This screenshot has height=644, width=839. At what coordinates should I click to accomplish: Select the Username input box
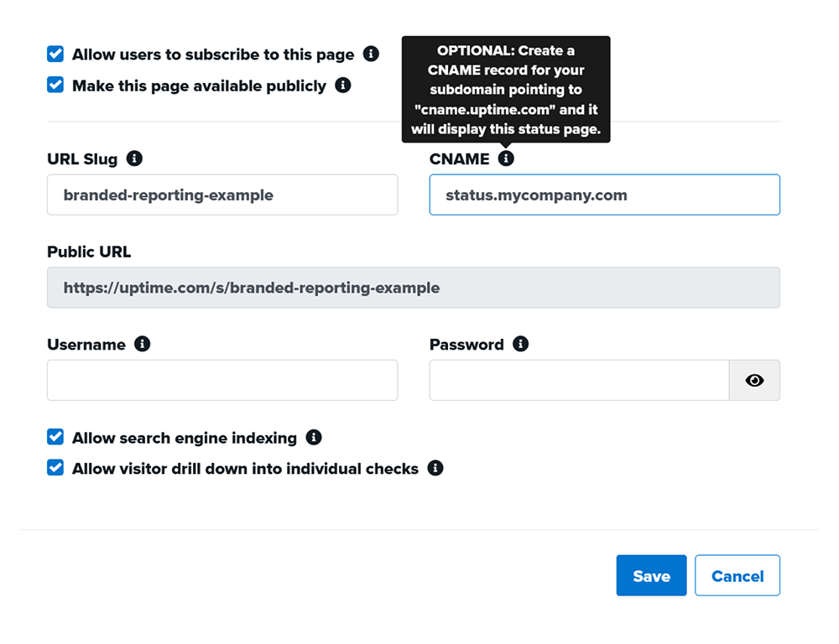coord(221,381)
